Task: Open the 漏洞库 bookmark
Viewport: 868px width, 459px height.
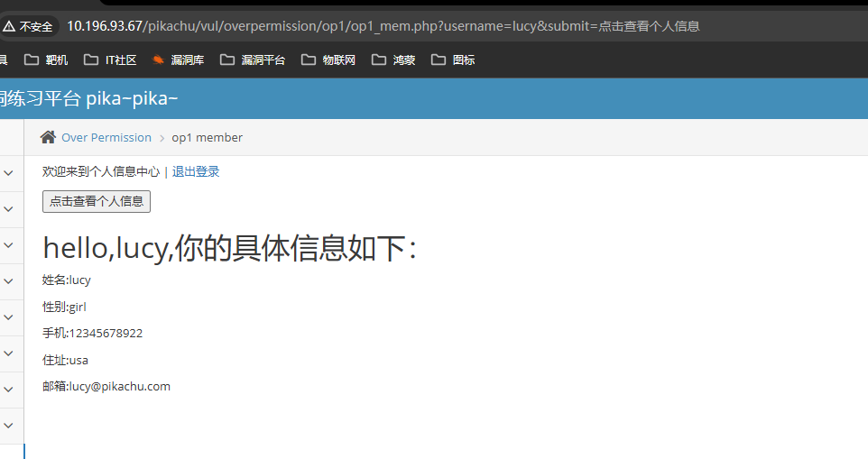Action: pos(179,60)
